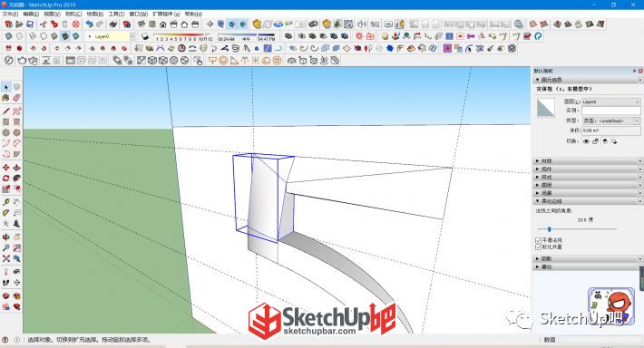This screenshot has width=644, height=348.
Task: Open the Layer dropdown in Entity Info
Action: tap(611, 101)
